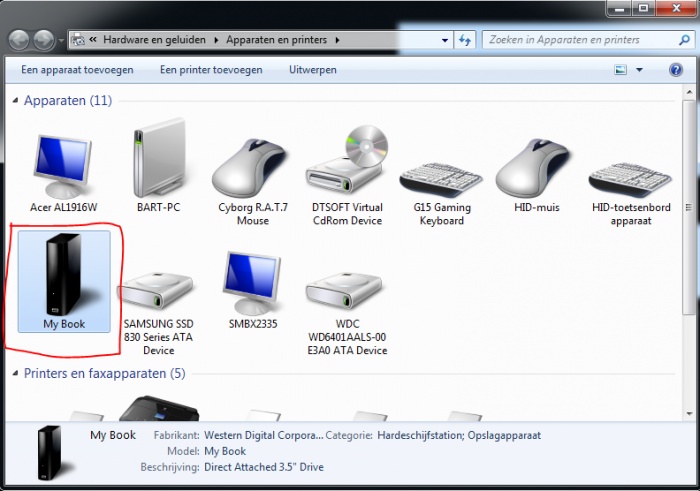700x491 pixels.
Task: Click the Printers en faxapparaten (5) heading
Action: point(104,373)
